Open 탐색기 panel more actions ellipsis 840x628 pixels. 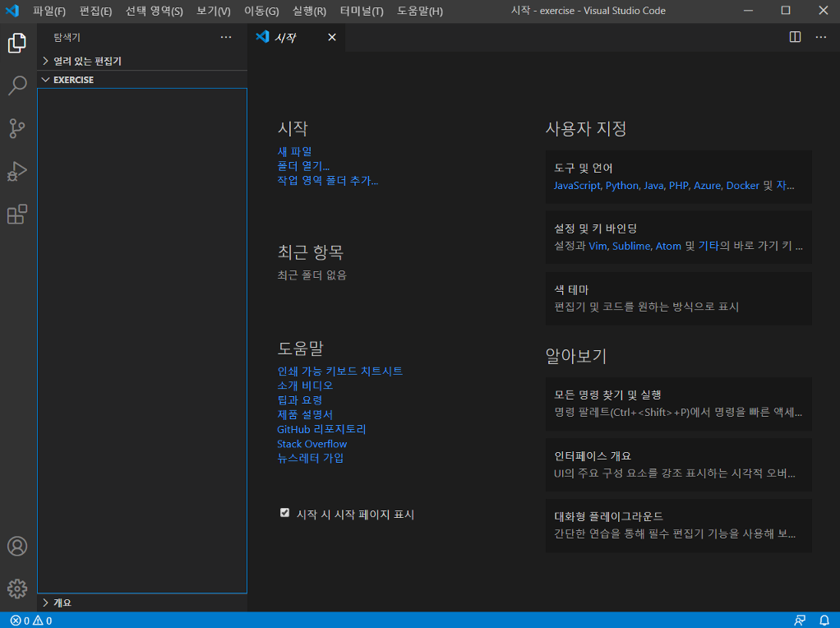[x=226, y=37]
